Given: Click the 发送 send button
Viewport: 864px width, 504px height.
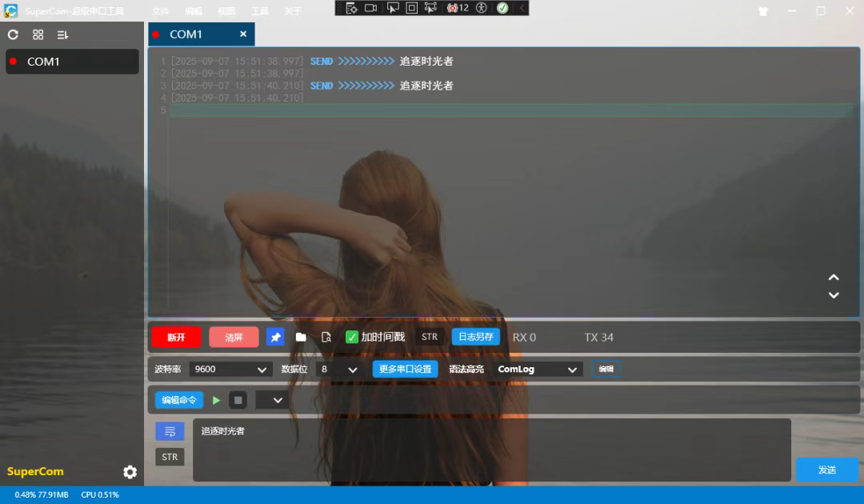Looking at the screenshot, I should coord(826,470).
